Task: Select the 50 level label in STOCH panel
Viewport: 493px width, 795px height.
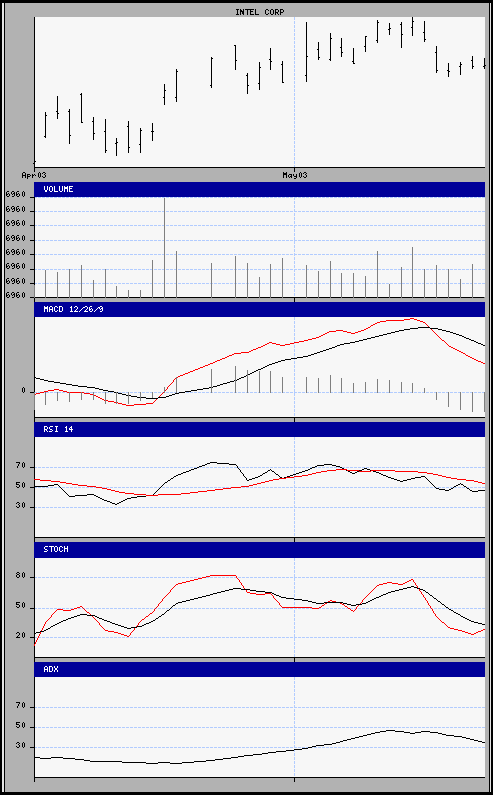Action: point(21,607)
